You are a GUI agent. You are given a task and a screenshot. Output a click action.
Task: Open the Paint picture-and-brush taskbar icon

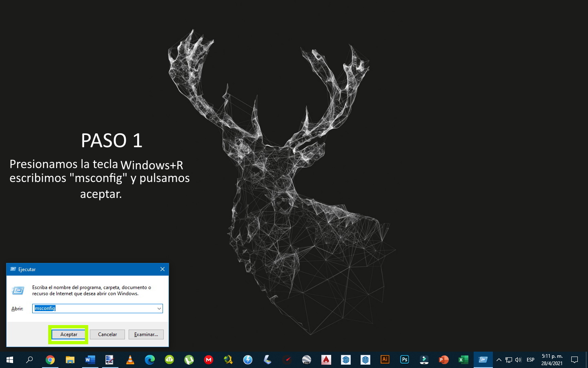click(109, 360)
